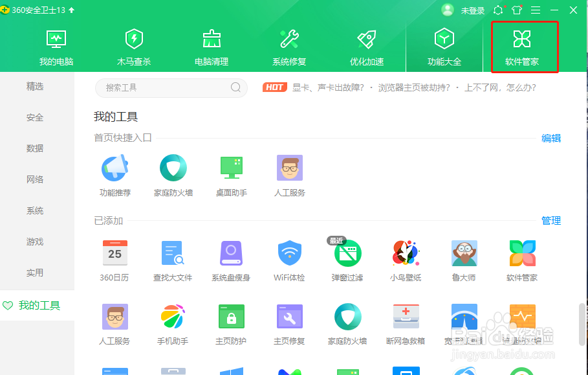
Task: Open the 360日历 calendar
Action: [x=115, y=258]
